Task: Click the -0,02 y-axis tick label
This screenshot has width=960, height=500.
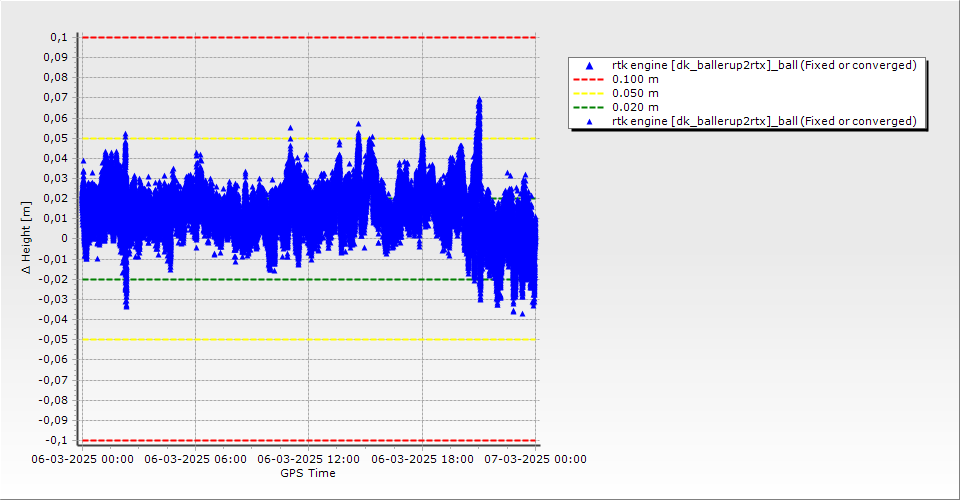Action: point(53,279)
